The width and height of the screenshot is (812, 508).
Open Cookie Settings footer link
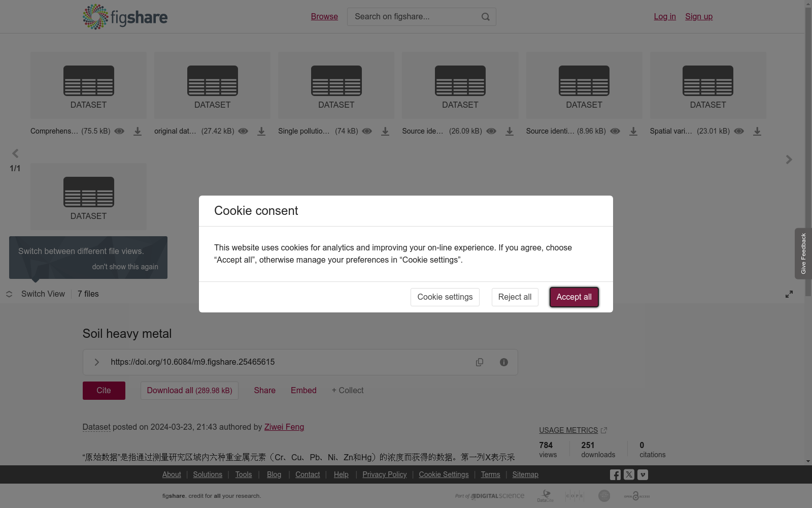point(444,474)
